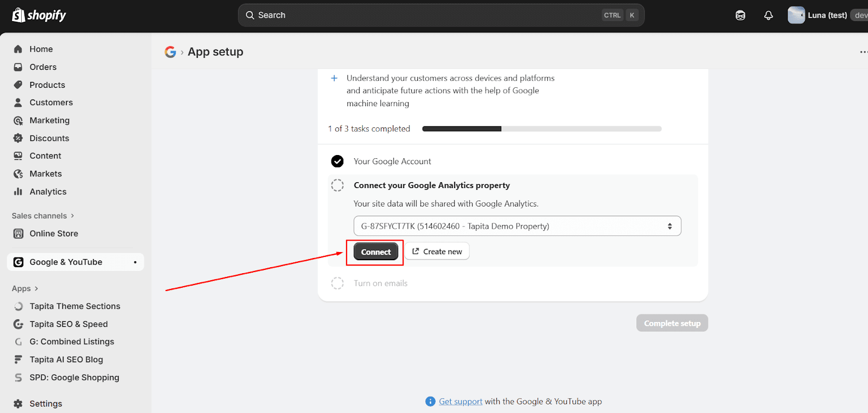
Task: Click the Complete setup button
Action: [x=672, y=323]
